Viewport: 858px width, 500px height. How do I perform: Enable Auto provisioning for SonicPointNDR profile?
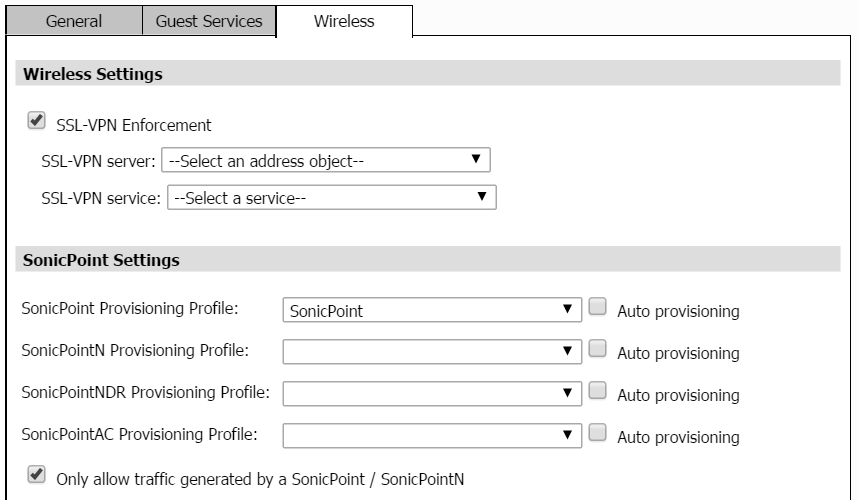(x=598, y=391)
